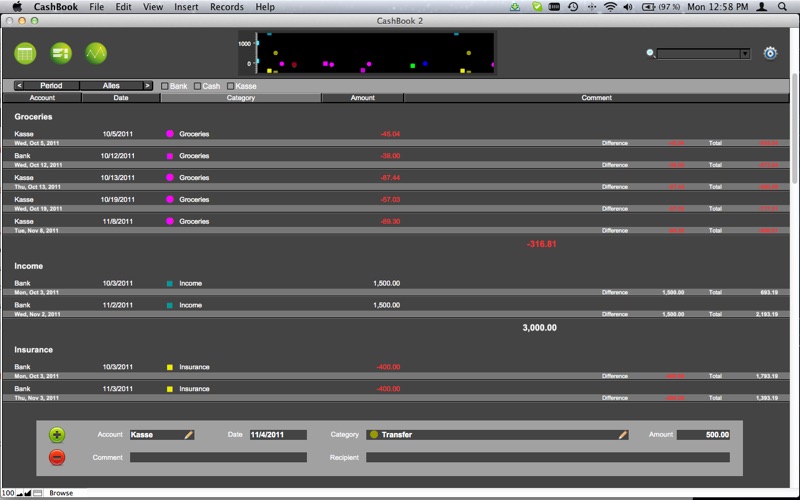800x500 pixels.
Task: Open the View menu
Action: (153, 7)
